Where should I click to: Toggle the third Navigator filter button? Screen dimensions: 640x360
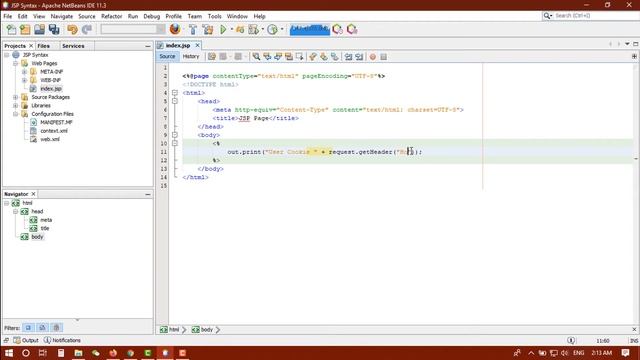point(56,328)
